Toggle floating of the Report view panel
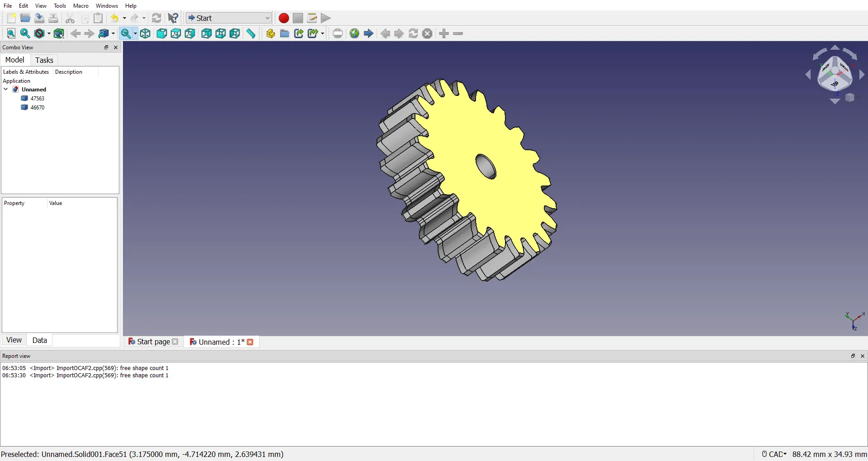The height and width of the screenshot is (461, 868). (x=853, y=356)
